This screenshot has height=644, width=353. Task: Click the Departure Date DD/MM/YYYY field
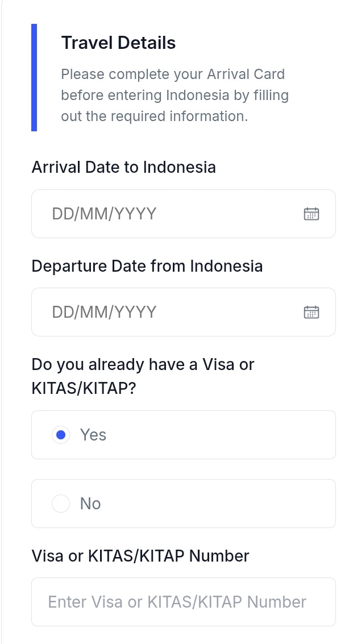(171, 312)
